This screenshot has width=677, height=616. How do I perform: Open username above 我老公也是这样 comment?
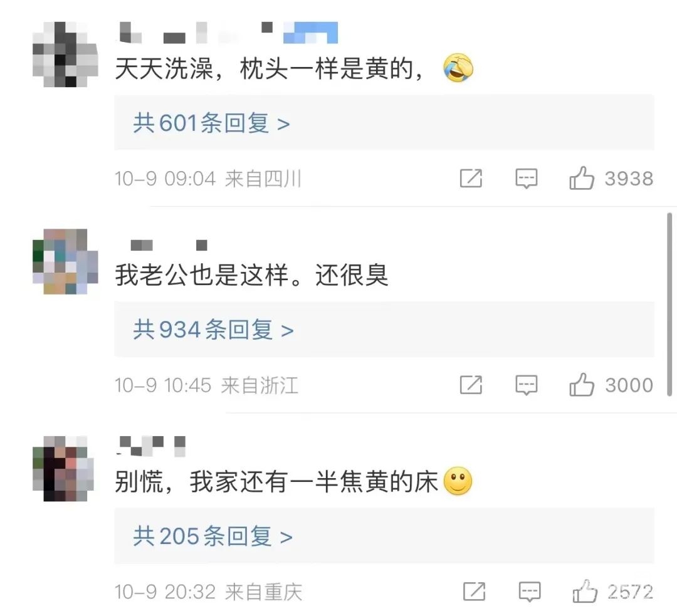169,246
